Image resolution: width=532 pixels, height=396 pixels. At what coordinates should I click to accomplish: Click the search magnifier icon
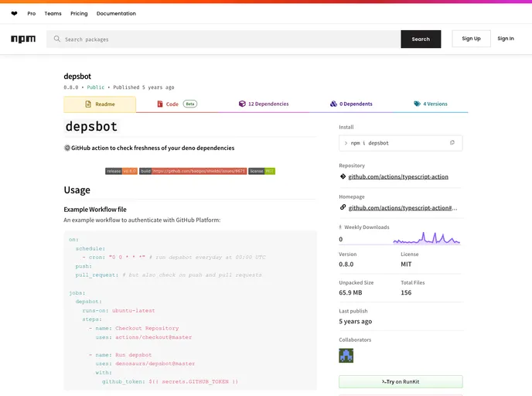click(57, 39)
